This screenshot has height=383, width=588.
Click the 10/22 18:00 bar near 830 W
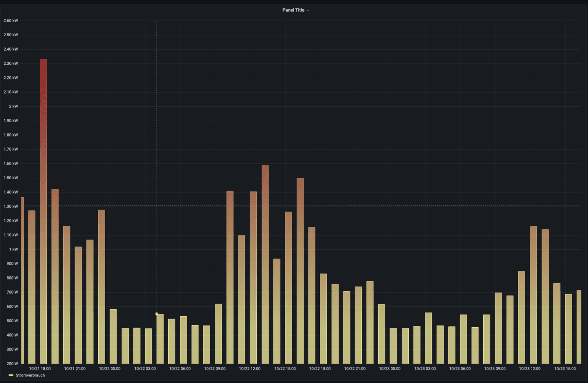coord(324,318)
